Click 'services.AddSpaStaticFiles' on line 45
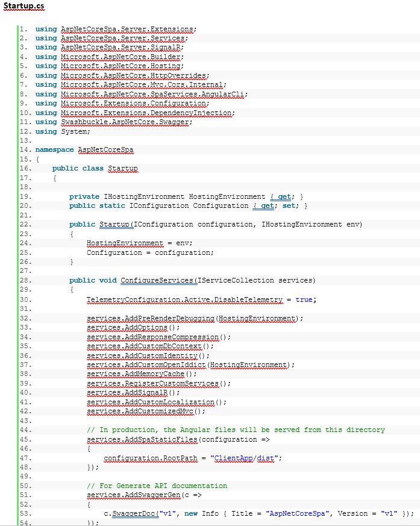Viewport: 420px width, 526px height. pos(142,439)
